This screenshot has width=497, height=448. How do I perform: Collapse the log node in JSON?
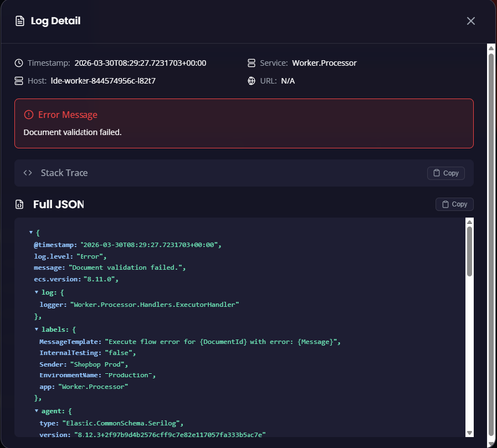point(36,292)
